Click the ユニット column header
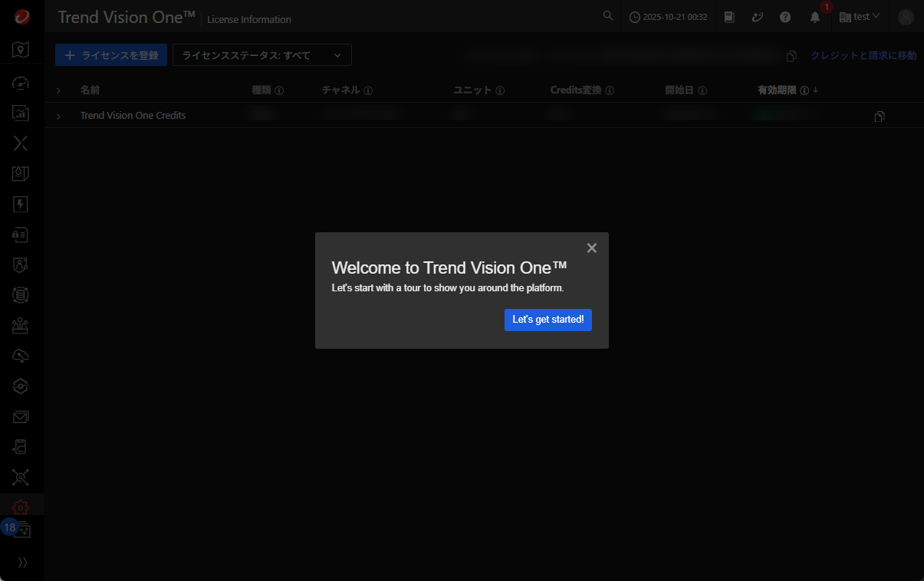 [x=472, y=90]
